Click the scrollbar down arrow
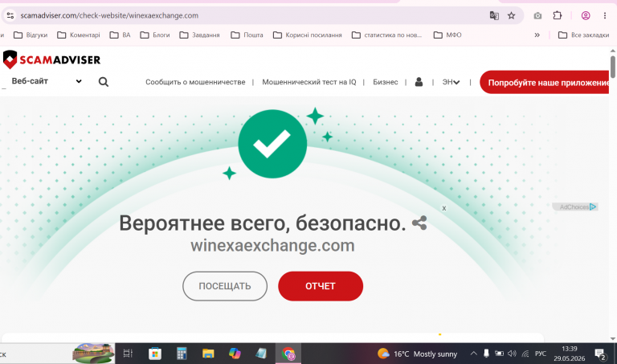 point(613,338)
